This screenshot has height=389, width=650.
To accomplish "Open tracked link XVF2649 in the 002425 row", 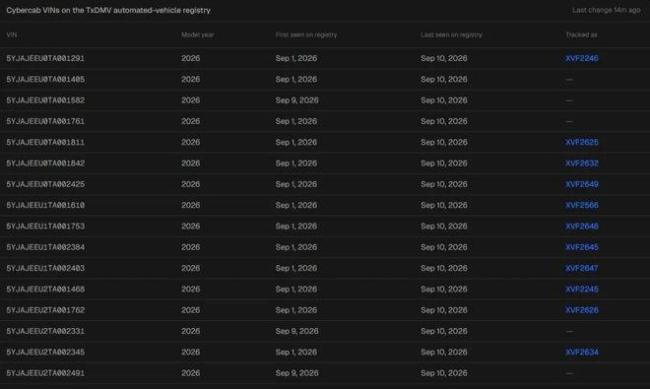I will pos(582,184).
